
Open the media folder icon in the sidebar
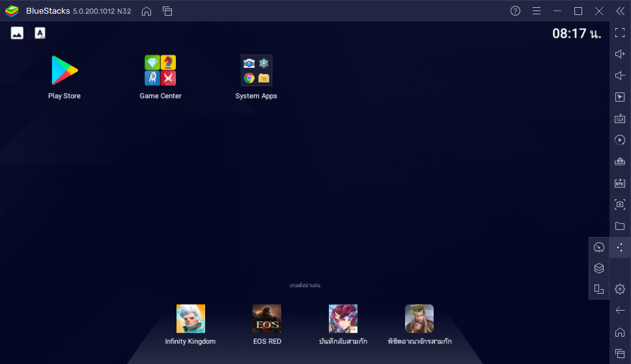point(620,226)
